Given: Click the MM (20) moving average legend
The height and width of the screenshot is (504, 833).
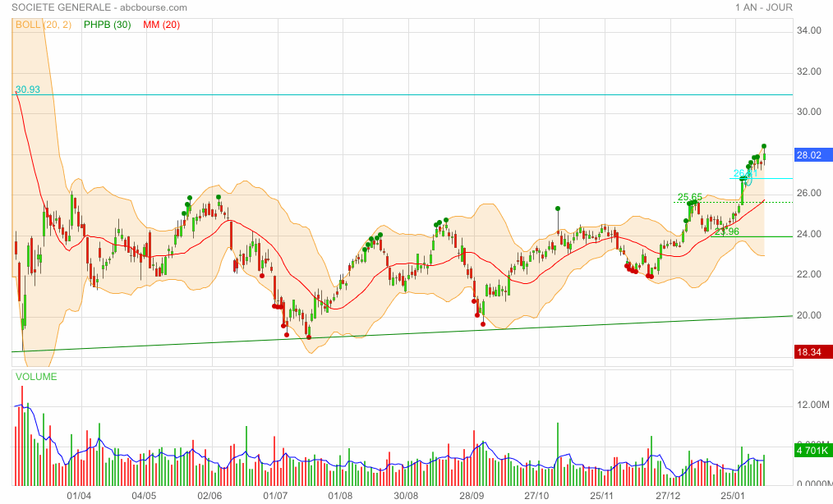Looking at the screenshot, I should [x=162, y=25].
